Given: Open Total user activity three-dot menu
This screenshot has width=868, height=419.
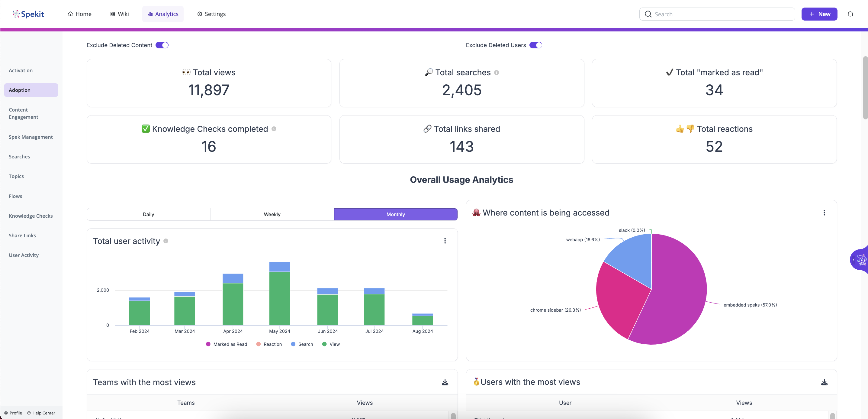Looking at the screenshot, I should tap(445, 241).
